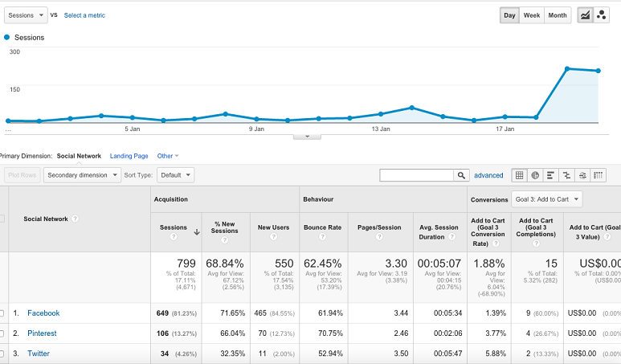This screenshot has height=364, width=621.
Task: Open the Secondary dimension dropdown
Action: [x=83, y=174]
